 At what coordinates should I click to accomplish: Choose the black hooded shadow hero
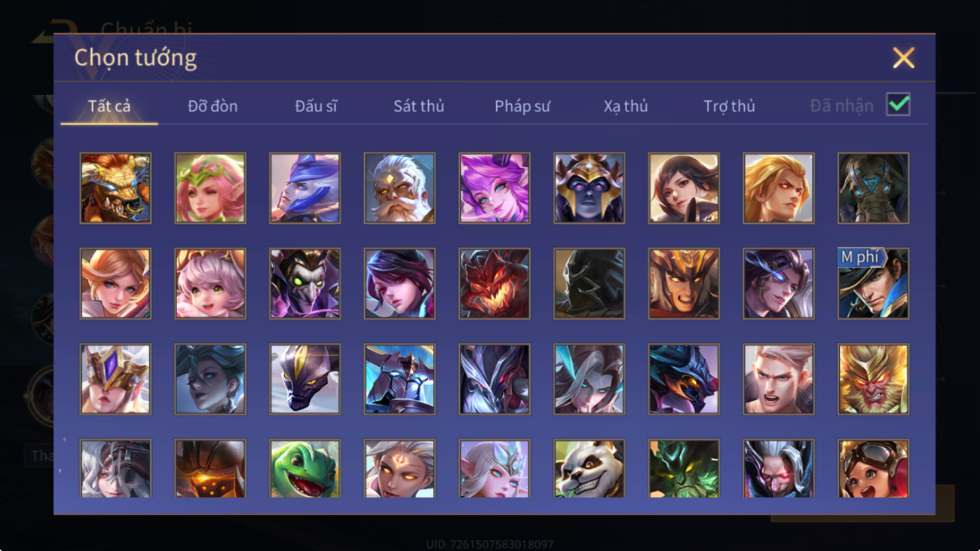589,283
